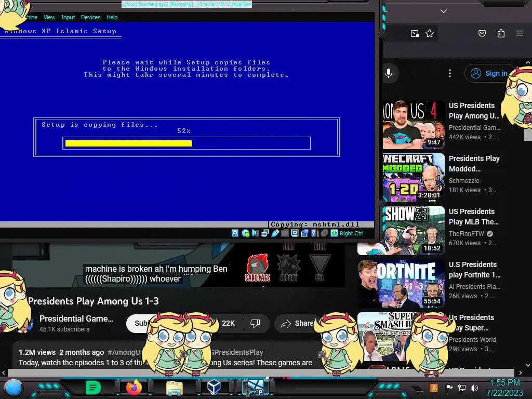Open 'US Presidents Play MLB The...' title
This screenshot has width=532, height=399.
474,217
